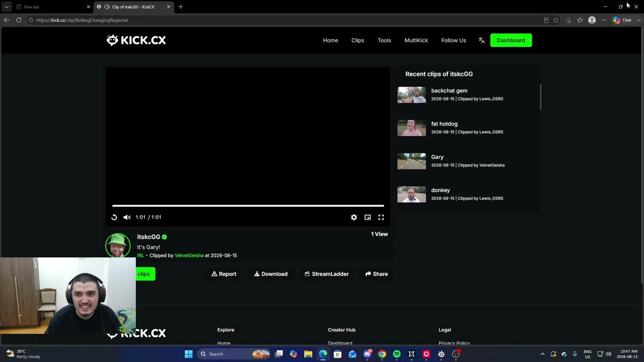Image resolution: width=644 pixels, height=362 pixels.
Task: Open the browser favorites list icon
Action: coord(580,20)
